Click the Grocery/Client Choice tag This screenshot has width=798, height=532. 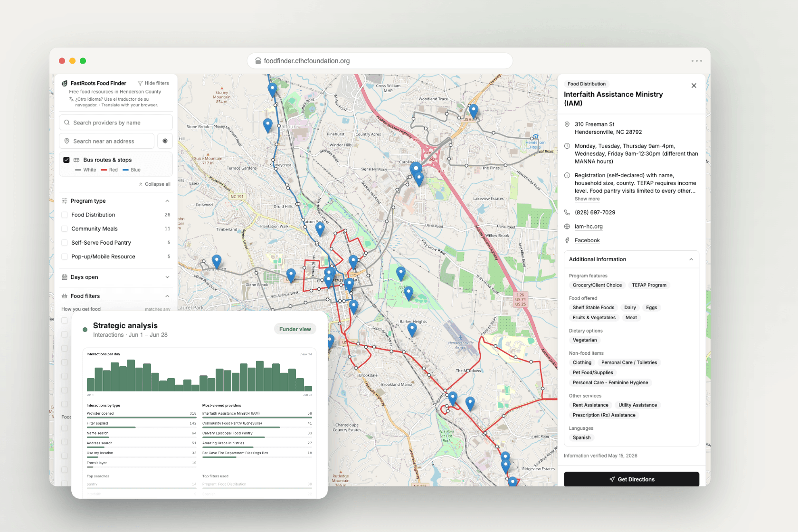tap(597, 285)
